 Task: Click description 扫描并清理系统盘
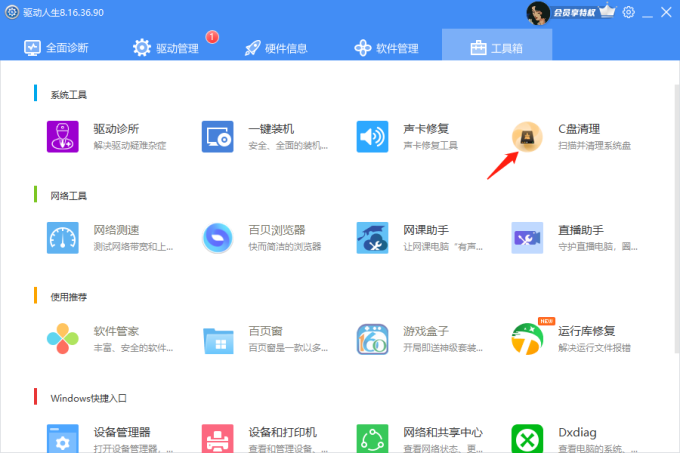click(x=594, y=146)
